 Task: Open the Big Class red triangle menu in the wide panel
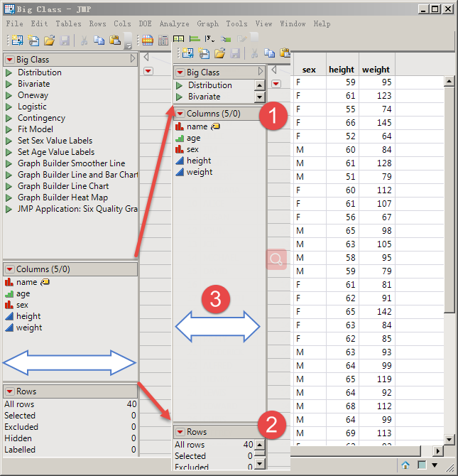click(10, 60)
